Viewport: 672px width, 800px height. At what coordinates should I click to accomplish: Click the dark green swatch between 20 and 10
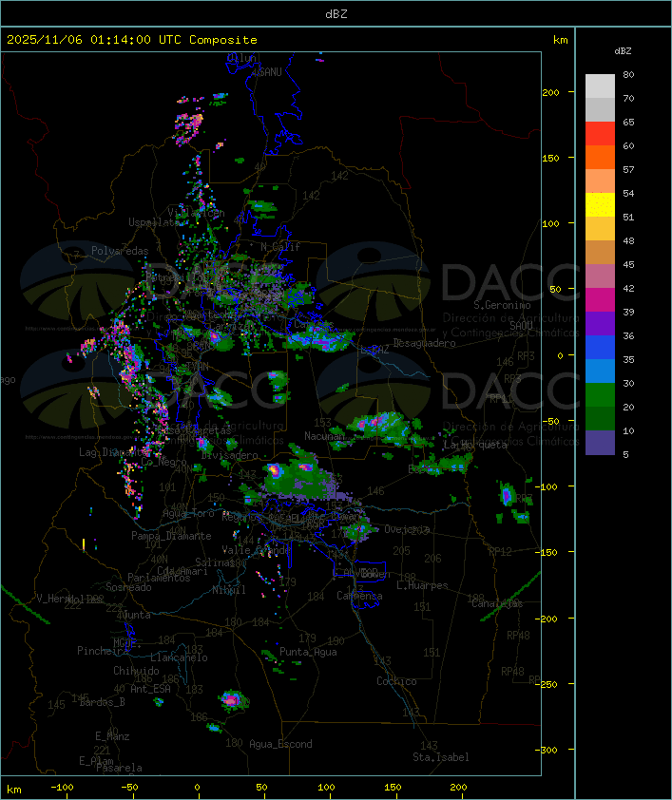coord(600,419)
